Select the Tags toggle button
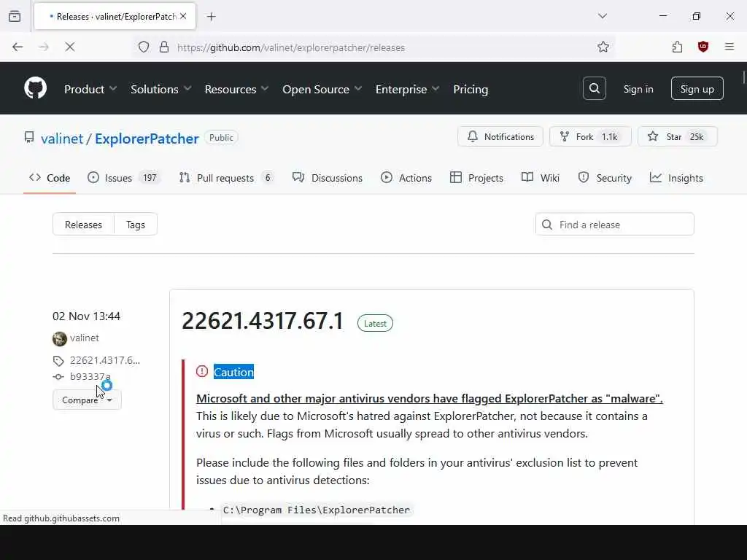 135,225
